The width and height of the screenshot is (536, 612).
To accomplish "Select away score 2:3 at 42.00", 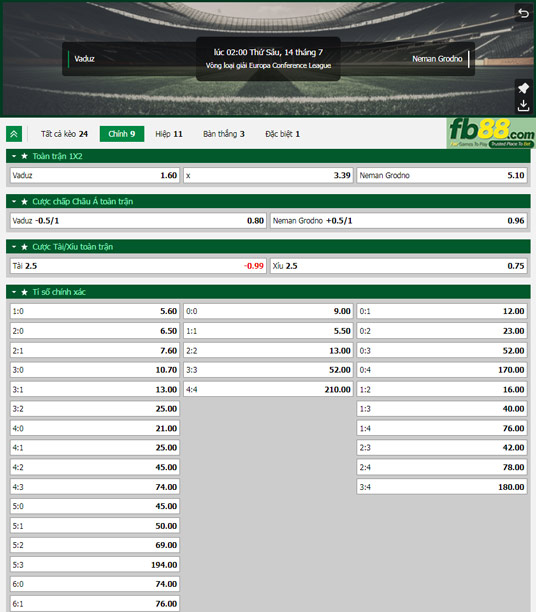I will 442,448.
